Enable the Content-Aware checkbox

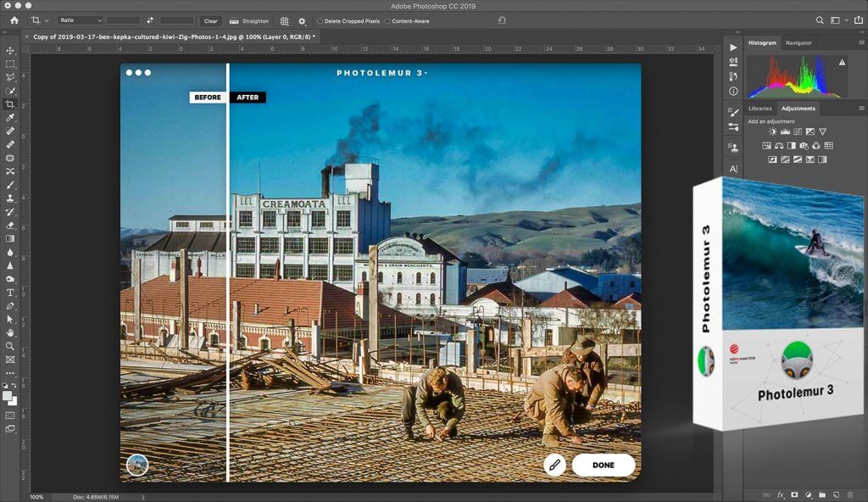pyautogui.click(x=387, y=20)
